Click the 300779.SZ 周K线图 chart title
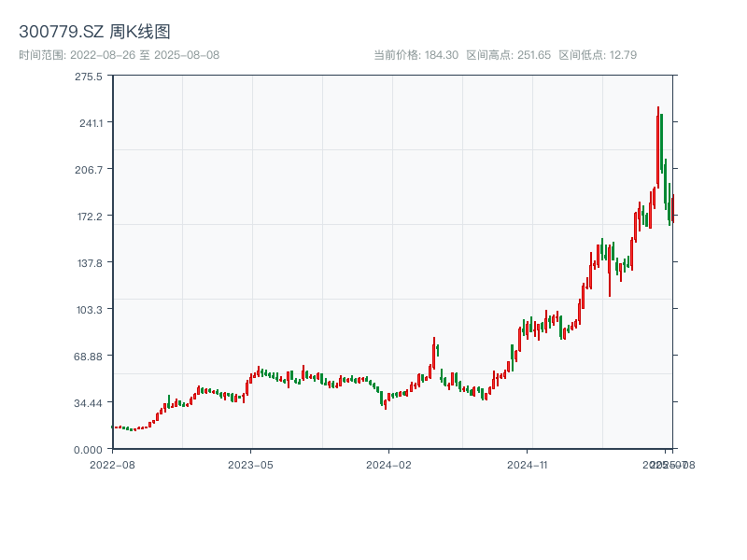Viewport: 747px width, 560px height. 94,33
